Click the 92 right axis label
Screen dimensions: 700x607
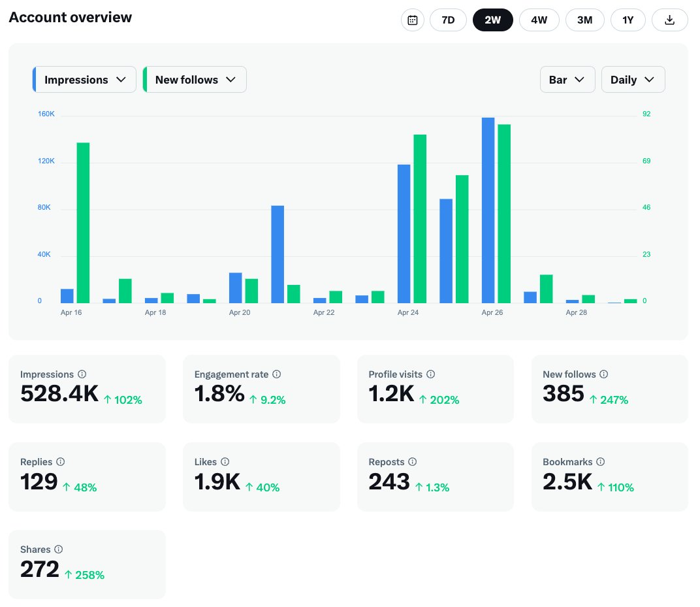tap(646, 114)
